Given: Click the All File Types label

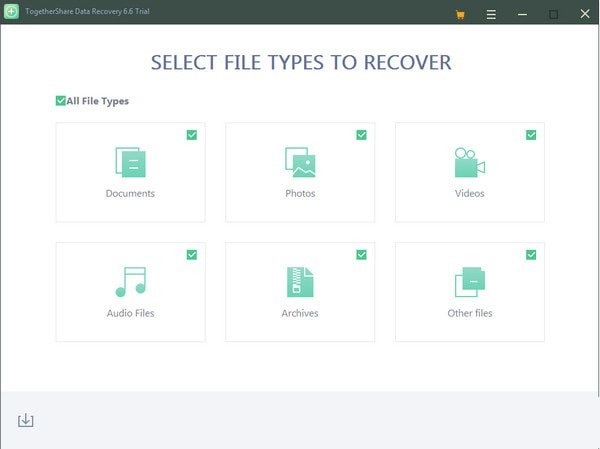Looking at the screenshot, I should click(x=98, y=101).
